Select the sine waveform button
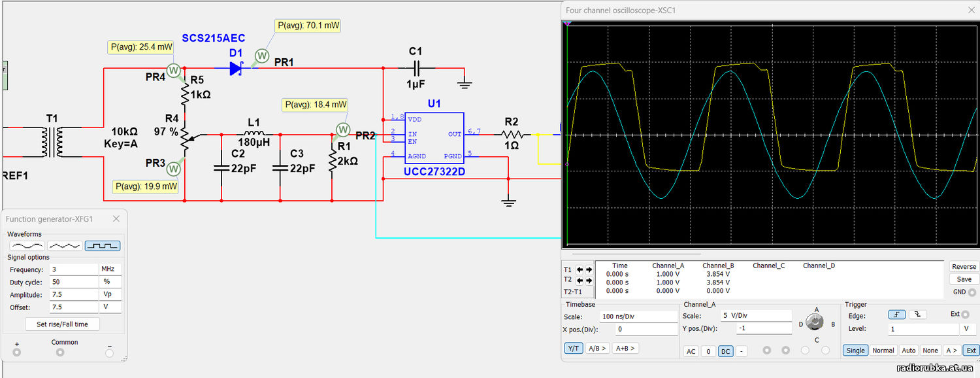Screen dimensions: 980x378 pos(27,245)
